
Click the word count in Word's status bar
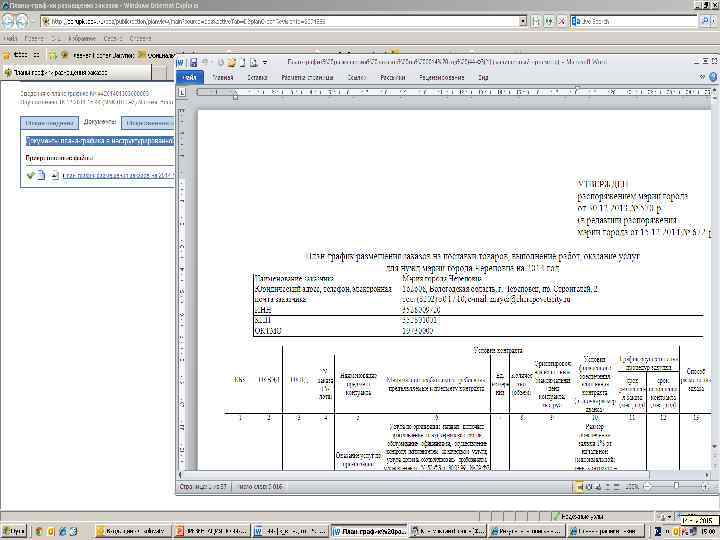pos(260,486)
